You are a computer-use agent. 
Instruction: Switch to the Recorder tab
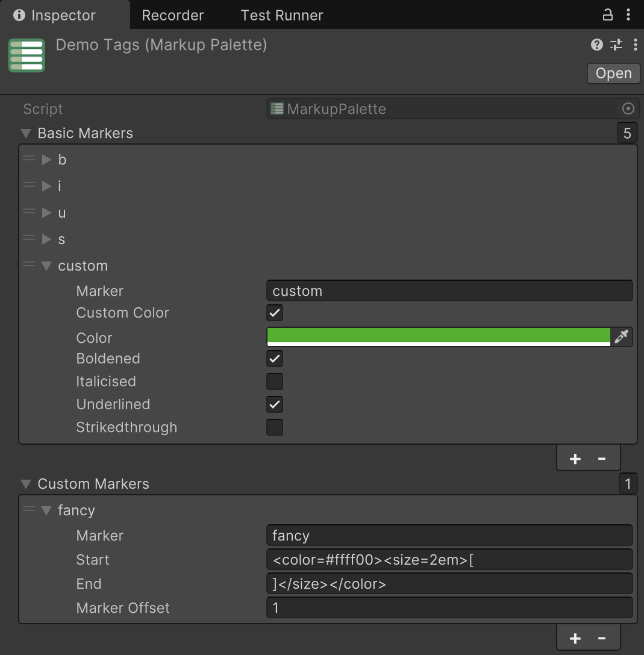[x=173, y=15]
